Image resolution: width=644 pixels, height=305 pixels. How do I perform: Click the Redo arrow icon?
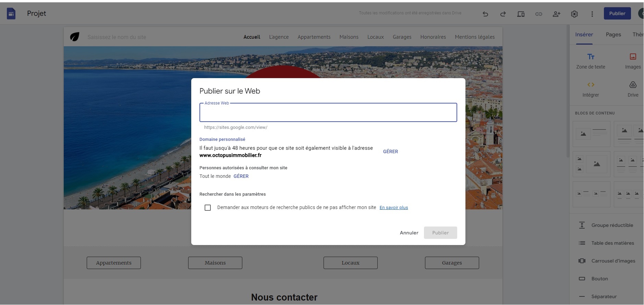(x=503, y=14)
